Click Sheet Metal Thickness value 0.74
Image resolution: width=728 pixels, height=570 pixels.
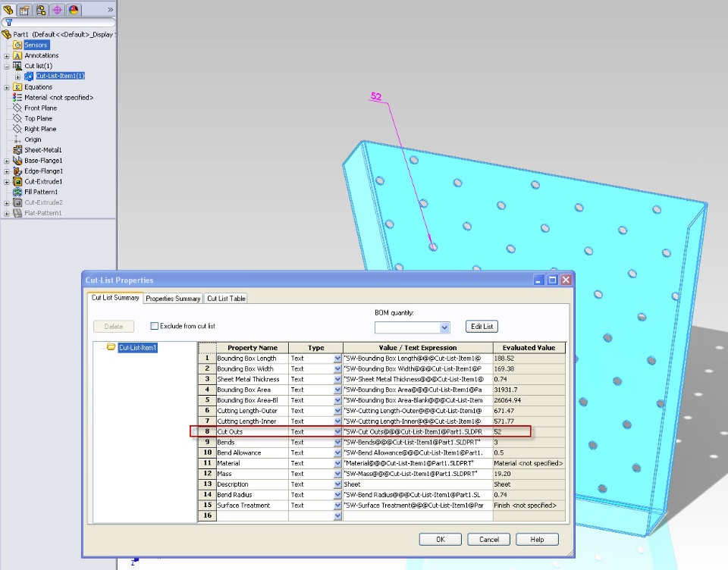pos(529,379)
